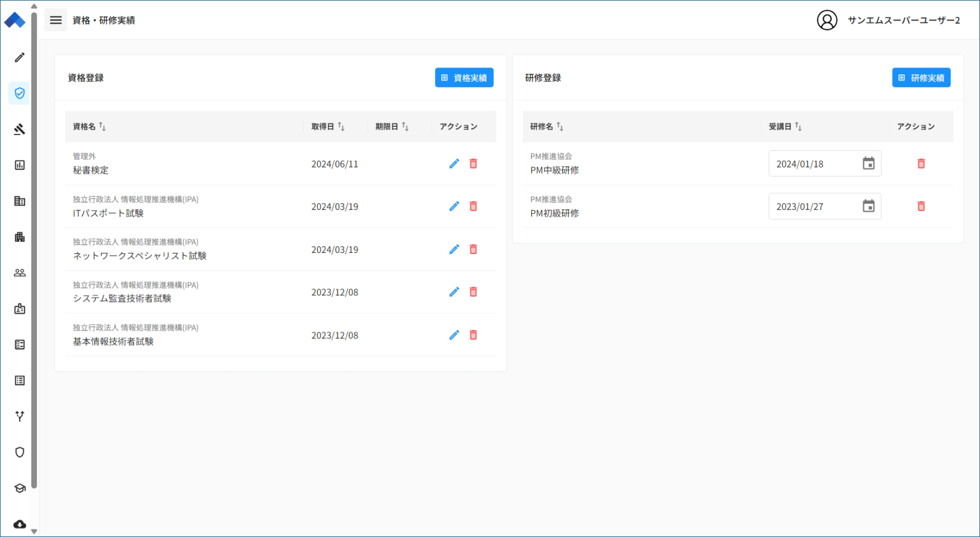Sort by 資格名 column
980x537 pixels.
click(103, 127)
